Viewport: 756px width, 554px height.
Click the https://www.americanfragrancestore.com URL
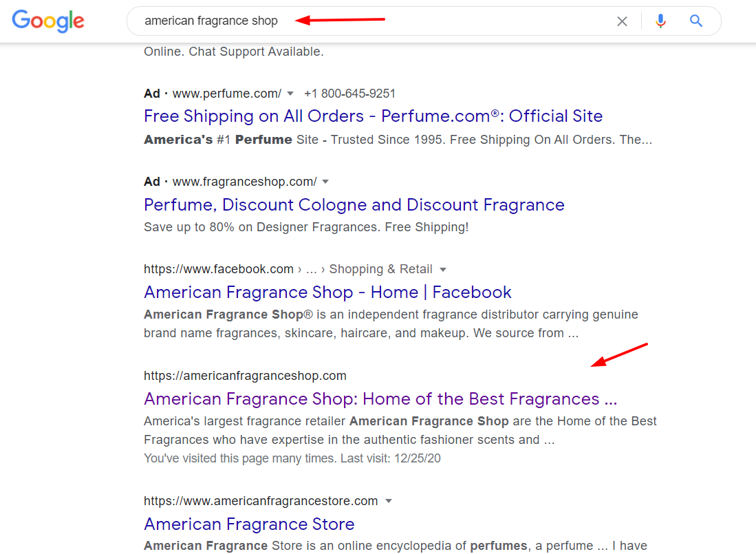point(261,501)
